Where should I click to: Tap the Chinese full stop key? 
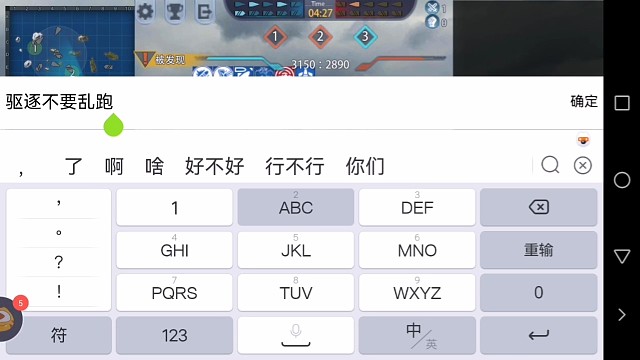click(59, 233)
